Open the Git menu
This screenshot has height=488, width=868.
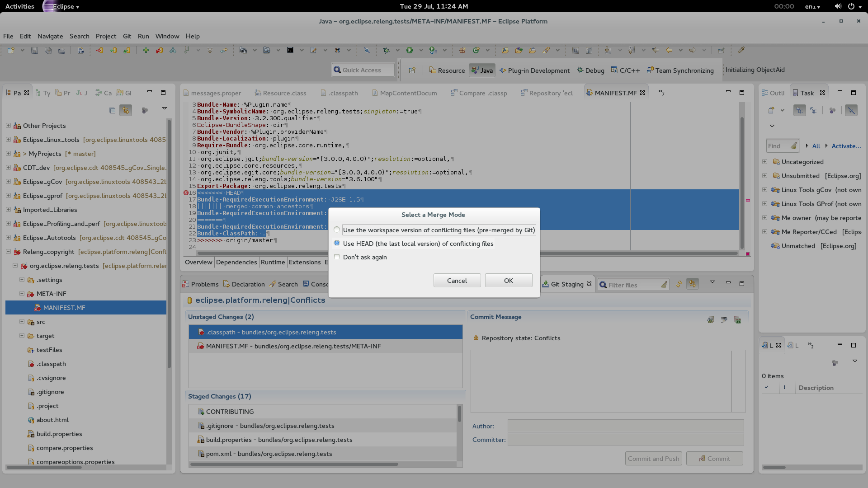tap(127, 36)
